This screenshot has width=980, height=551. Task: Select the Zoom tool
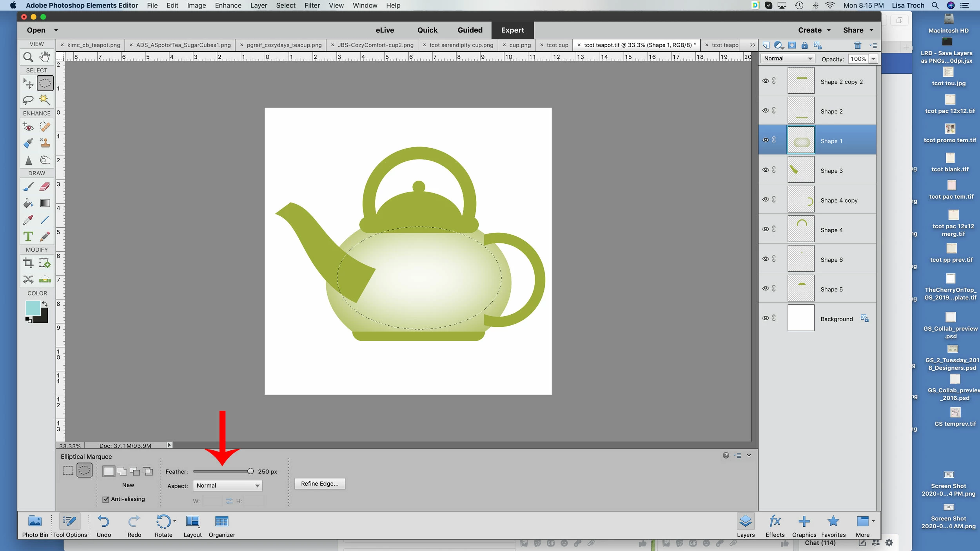point(28,57)
